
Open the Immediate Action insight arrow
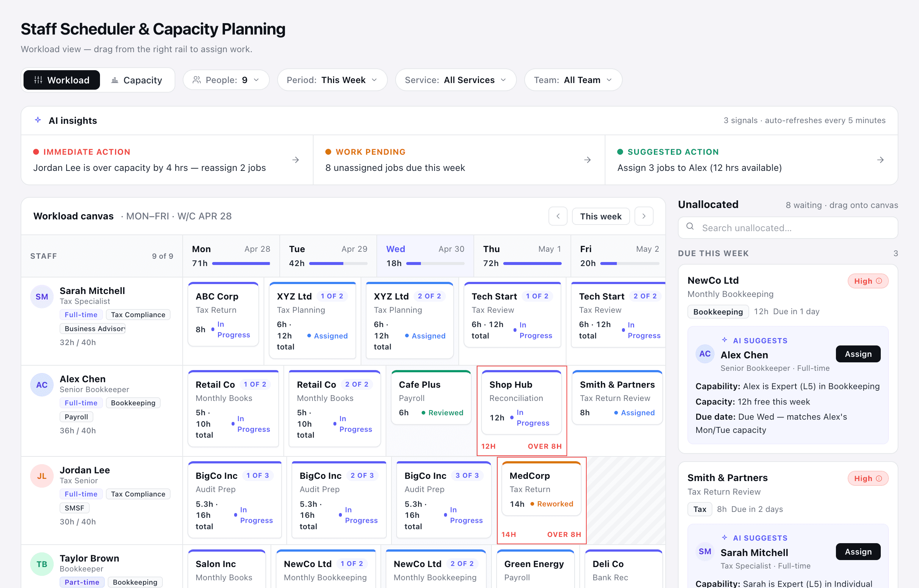pos(296,159)
